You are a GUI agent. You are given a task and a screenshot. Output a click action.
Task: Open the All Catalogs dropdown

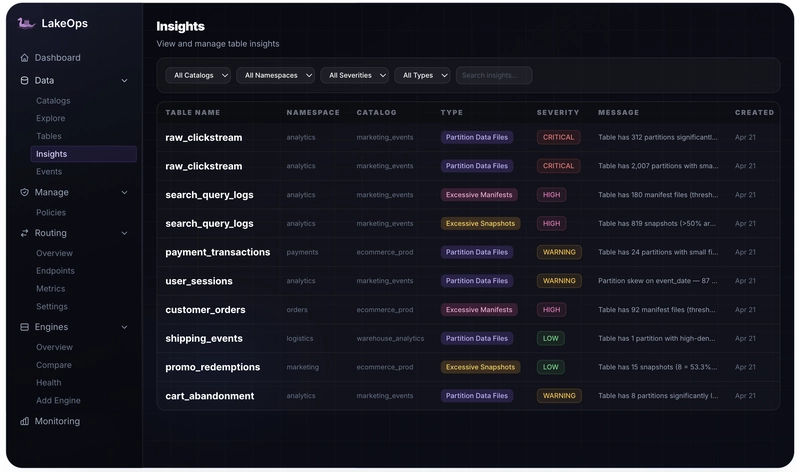(x=198, y=75)
